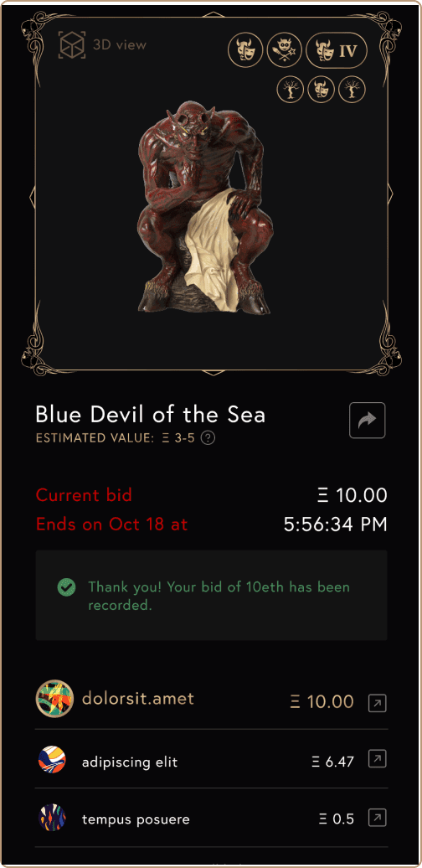Share the Blue Devil of the Sea listing
422x868 pixels.
(368, 421)
